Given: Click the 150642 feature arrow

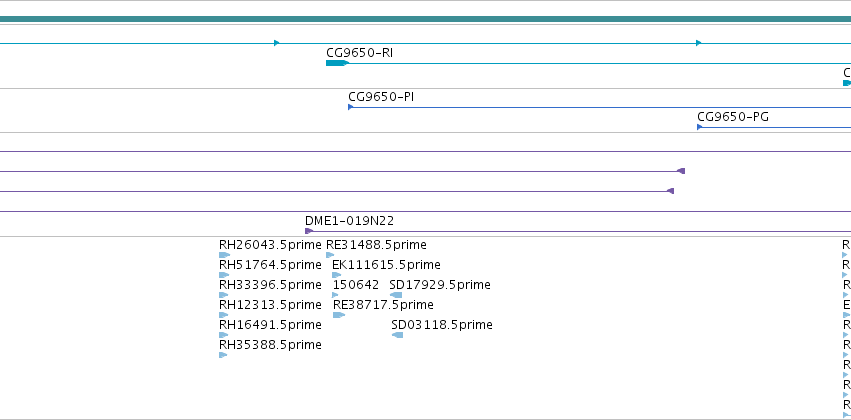Looking at the screenshot, I should tap(335, 295).
